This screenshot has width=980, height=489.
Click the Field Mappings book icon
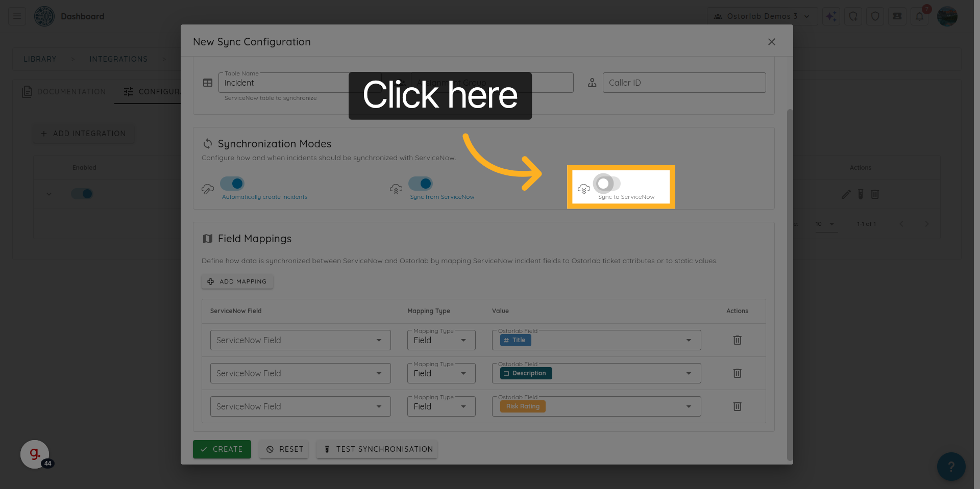(x=208, y=238)
